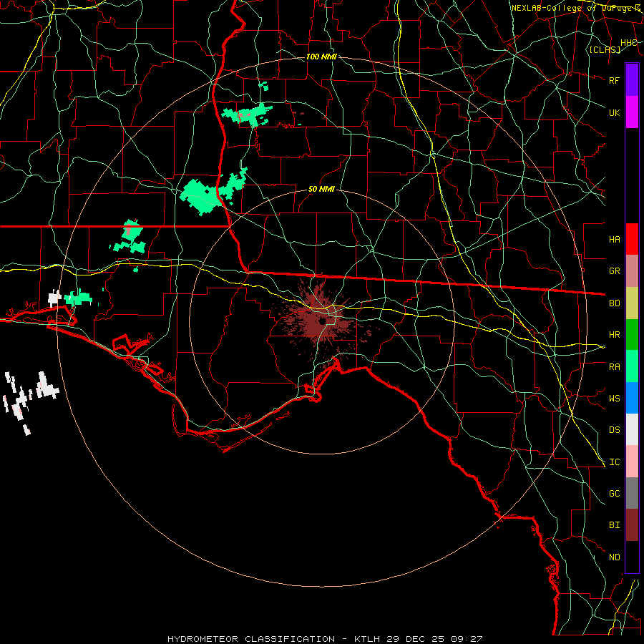
Task: Click the [CLAS] label
Action: coord(604,49)
